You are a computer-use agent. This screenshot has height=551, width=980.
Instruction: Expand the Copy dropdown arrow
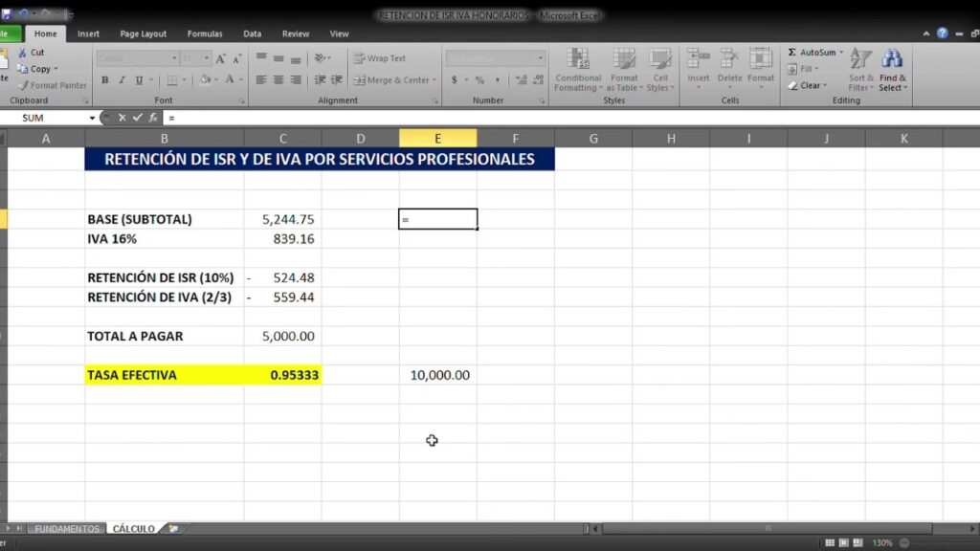tap(56, 69)
